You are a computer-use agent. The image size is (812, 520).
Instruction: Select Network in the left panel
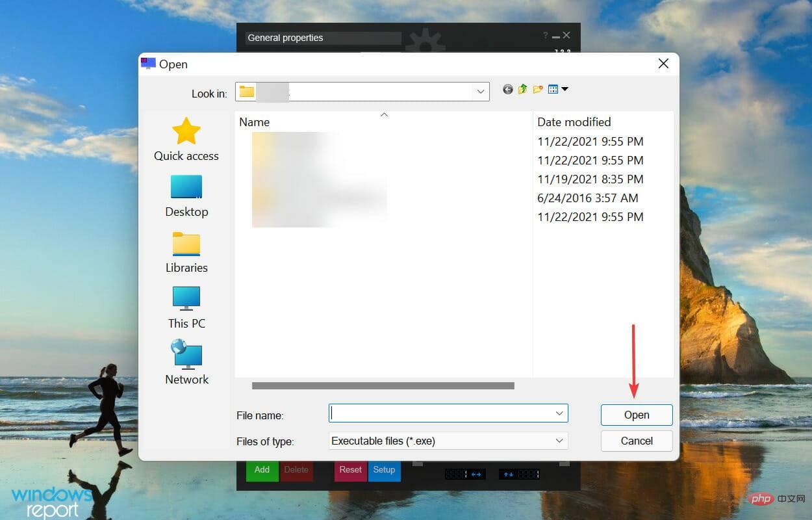pyautogui.click(x=186, y=362)
